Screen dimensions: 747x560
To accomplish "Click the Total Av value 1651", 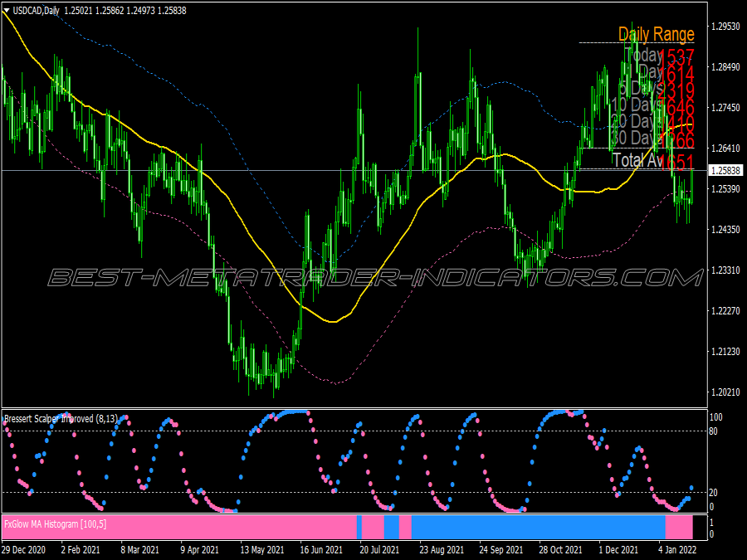I will point(677,162).
